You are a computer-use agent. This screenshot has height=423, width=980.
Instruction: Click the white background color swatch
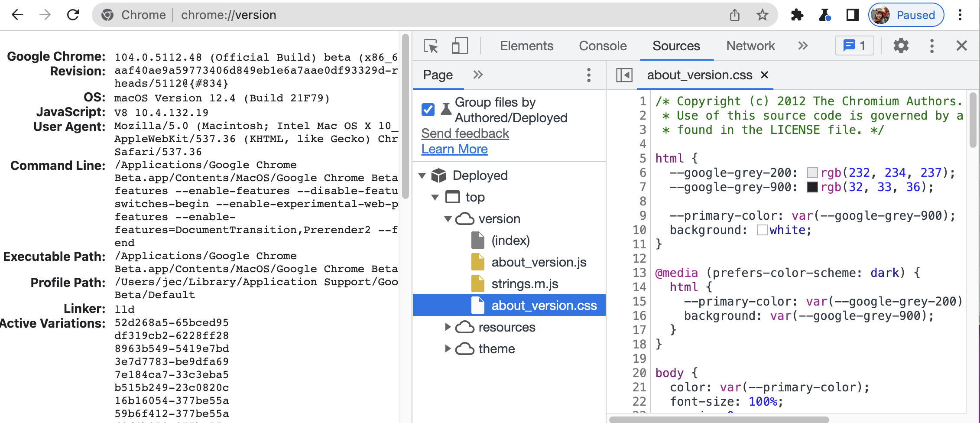tap(762, 230)
